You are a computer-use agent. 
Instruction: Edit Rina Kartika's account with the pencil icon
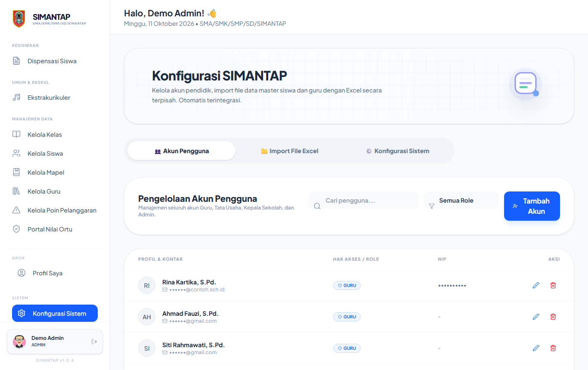[536, 285]
